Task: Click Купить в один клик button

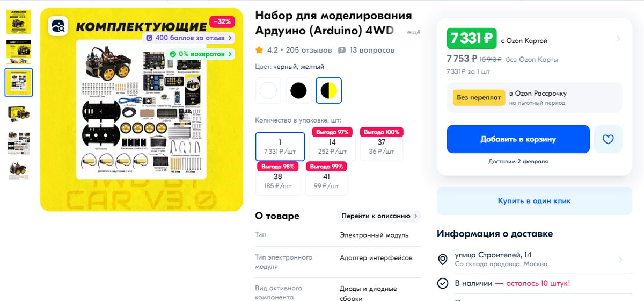Action: pos(535,201)
